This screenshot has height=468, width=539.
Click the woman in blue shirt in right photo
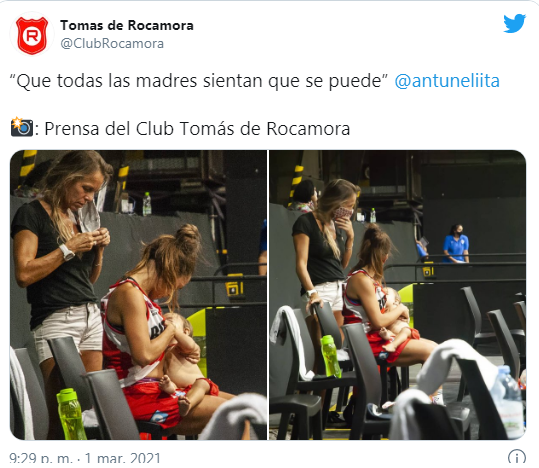click(455, 244)
